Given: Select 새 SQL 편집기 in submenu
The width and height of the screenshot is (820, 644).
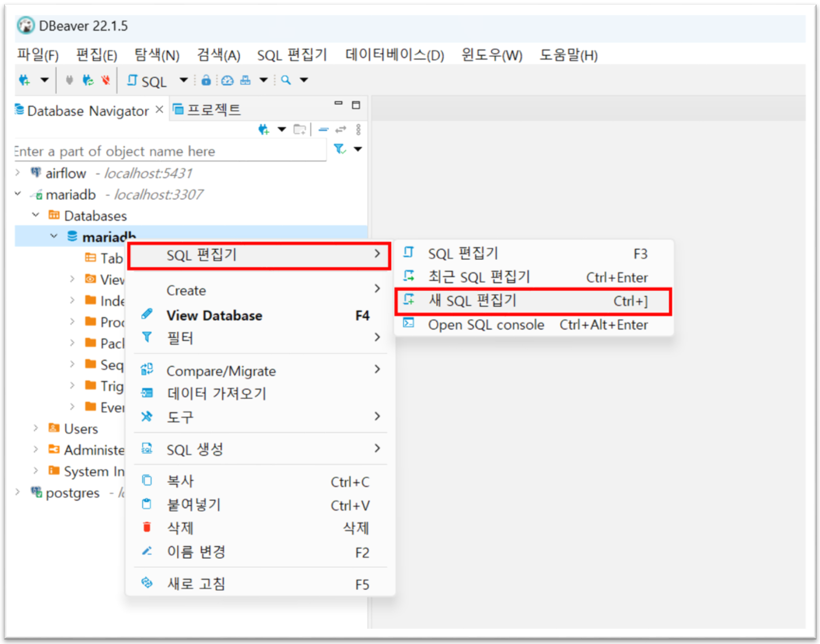Looking at the screenshot, I should tap(533, 301).
